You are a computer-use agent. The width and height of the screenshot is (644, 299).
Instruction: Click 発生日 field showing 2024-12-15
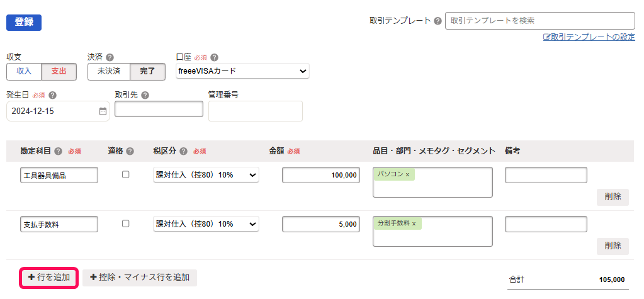[x=58, y=111]
